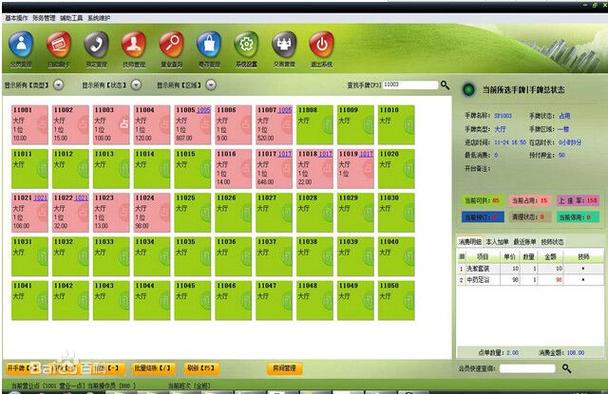Open the shift handover management icon
Viewport: 608px width, 394px height.
tap(284, 45)
